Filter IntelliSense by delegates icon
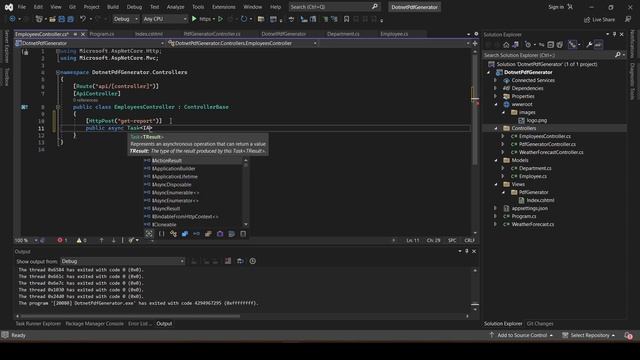Image resolution: width=640 pixels, height=360 pixels. pos(220,234)
